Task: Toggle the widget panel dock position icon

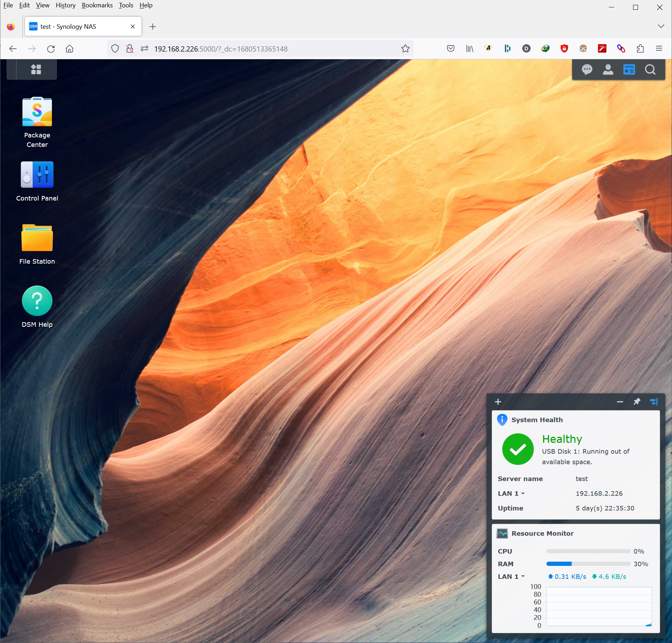Action: tap(654, 402)
